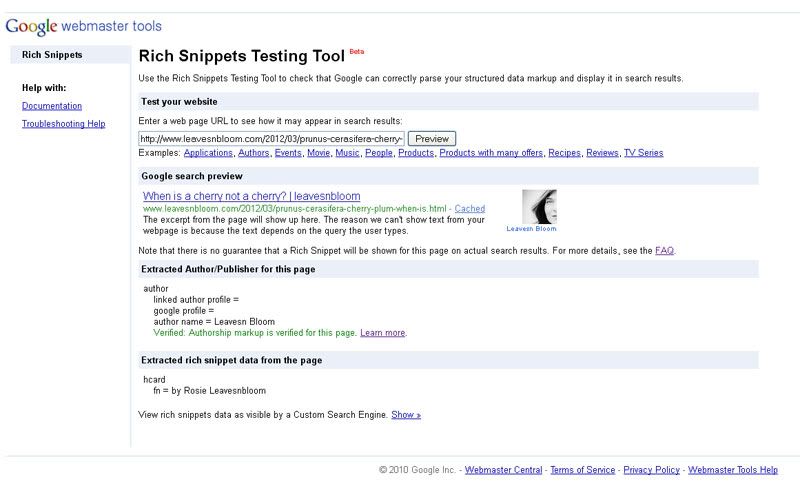This screenshot has width=800, height=504.
Task: Focus the web page URL input field
Action: [x=271, y=139]
